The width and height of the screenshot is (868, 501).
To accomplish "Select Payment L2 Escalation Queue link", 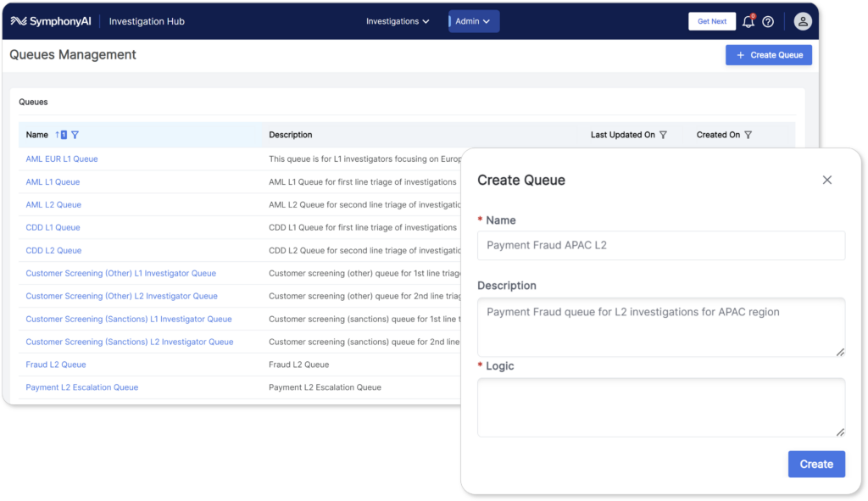I will [82, 387].
